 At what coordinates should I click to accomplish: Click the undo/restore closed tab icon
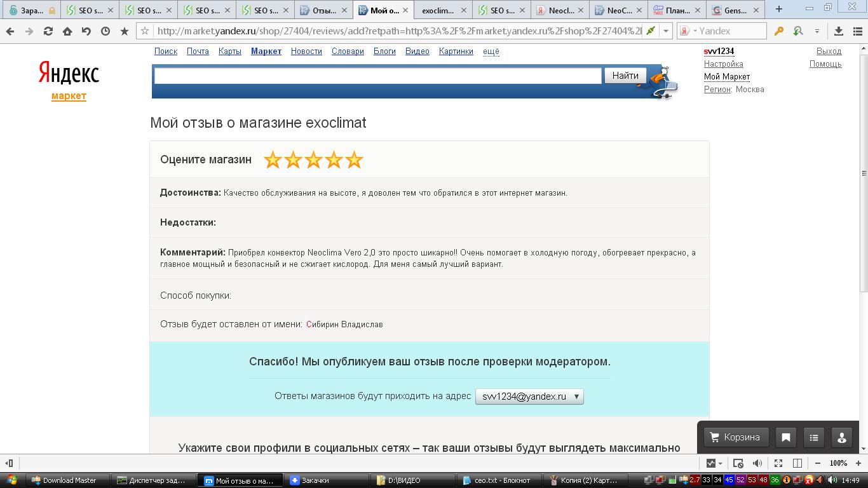click(86, 31)
